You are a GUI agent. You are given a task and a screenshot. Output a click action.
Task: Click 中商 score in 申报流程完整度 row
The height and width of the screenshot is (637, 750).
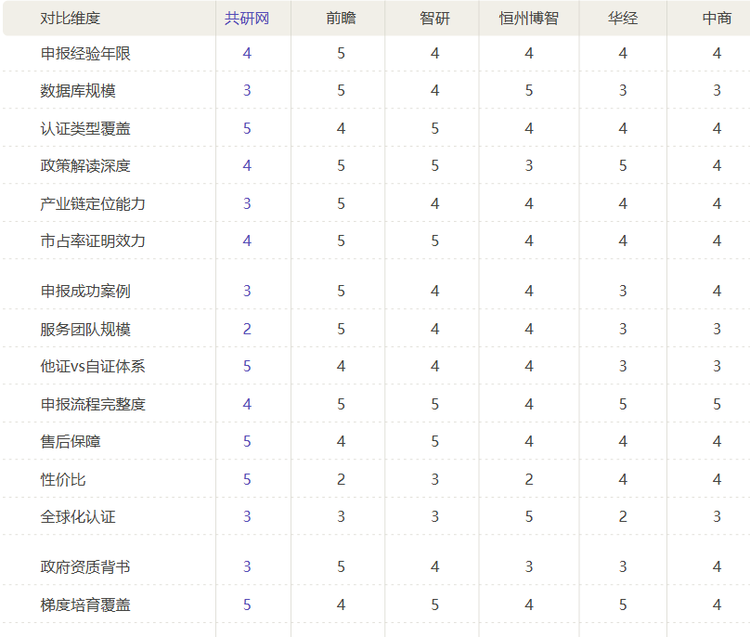pyautogui.click(x=717, y=404)
